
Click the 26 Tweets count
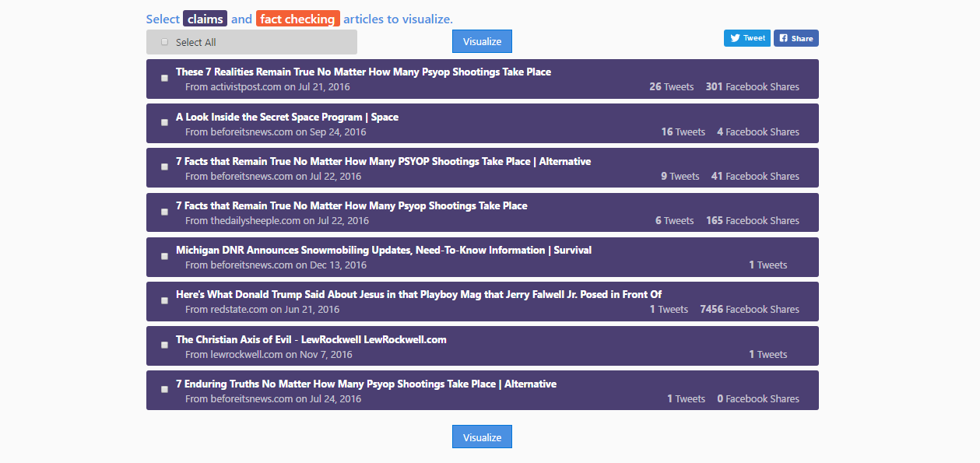671,86
